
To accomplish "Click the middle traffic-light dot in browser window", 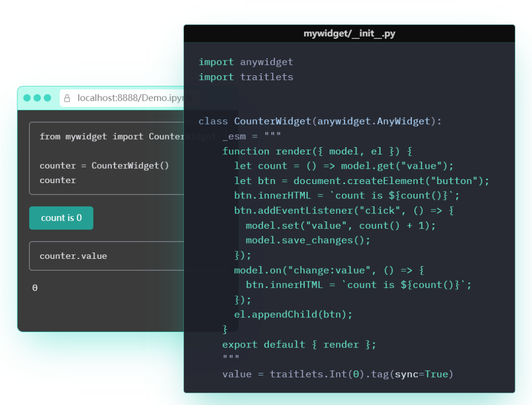I will [37, 98].
